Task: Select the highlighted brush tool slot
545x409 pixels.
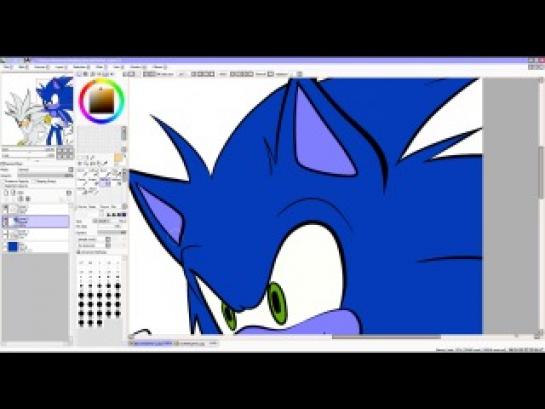Action: (105, 181)
